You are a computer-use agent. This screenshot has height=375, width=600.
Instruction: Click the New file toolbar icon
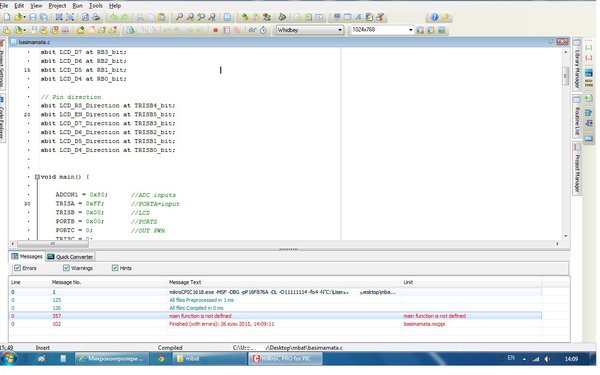7,17
